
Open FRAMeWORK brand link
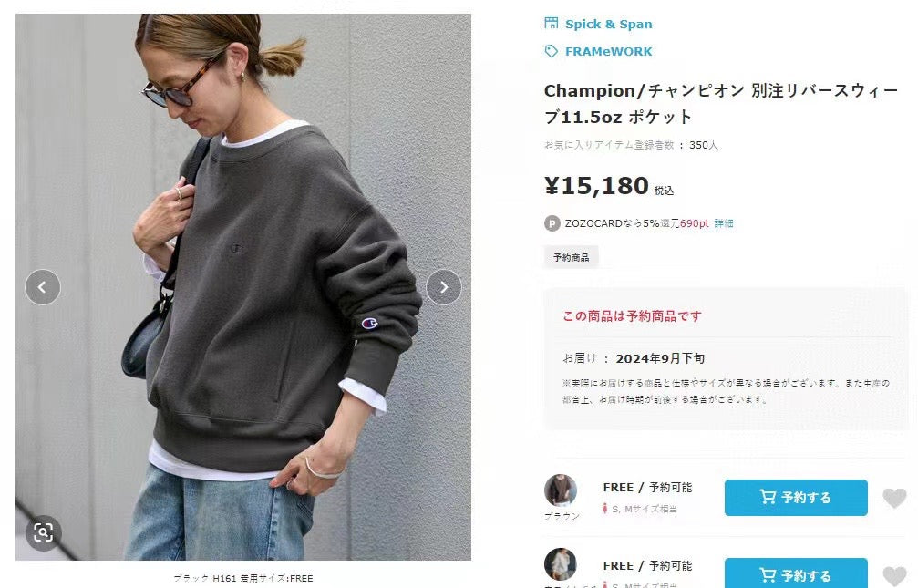click(x=608, y=52)
